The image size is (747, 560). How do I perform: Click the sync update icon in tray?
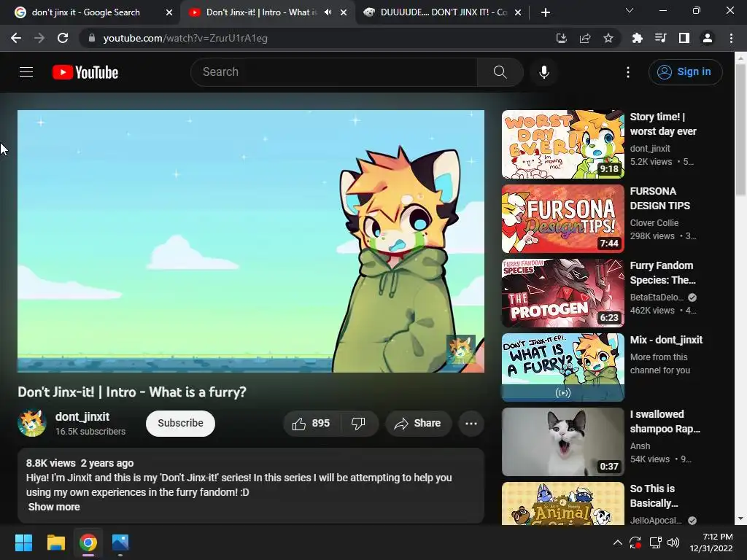(635, 542)
